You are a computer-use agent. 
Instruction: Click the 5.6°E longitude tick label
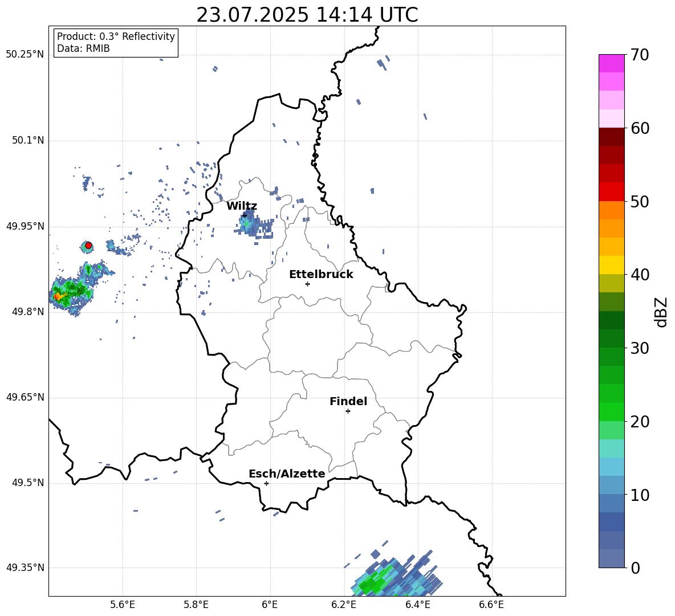pyautogui.click(x=123, y=605)
